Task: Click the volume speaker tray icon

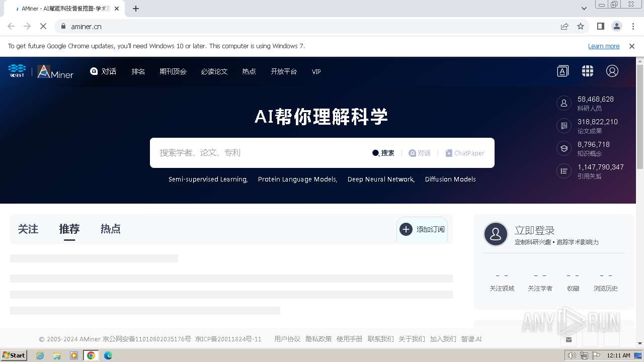Action: tap(572, 355)
